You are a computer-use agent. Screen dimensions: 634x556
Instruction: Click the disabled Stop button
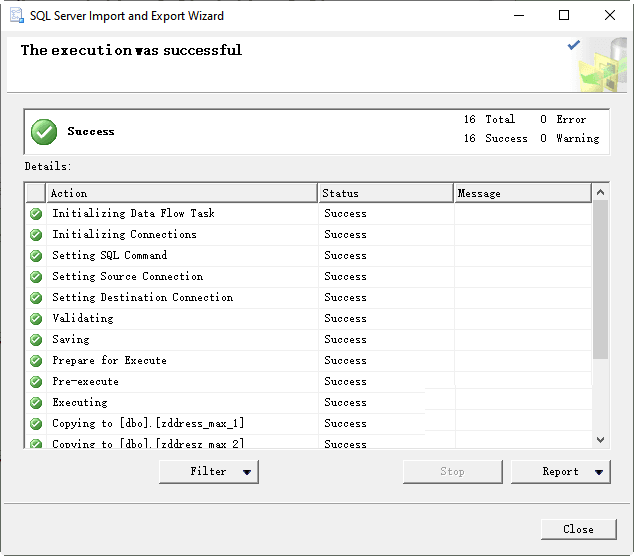point(453,472)
